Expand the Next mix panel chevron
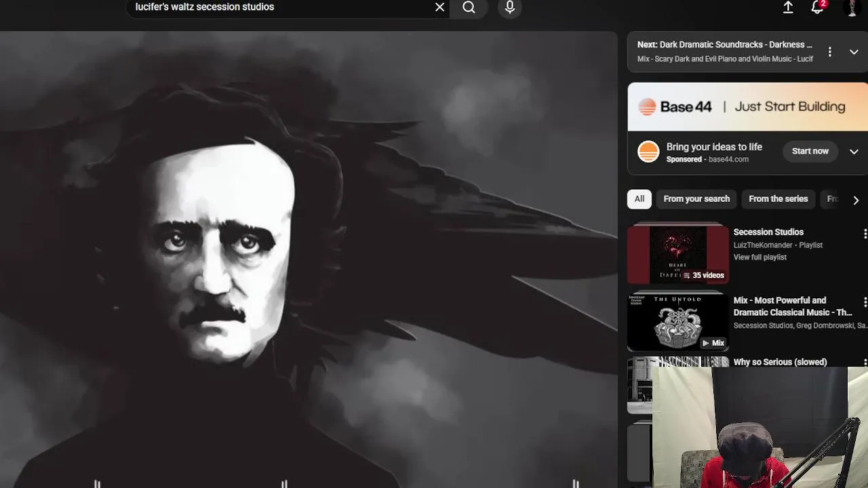Screen dimensions: 868x488 pos(854,52)
